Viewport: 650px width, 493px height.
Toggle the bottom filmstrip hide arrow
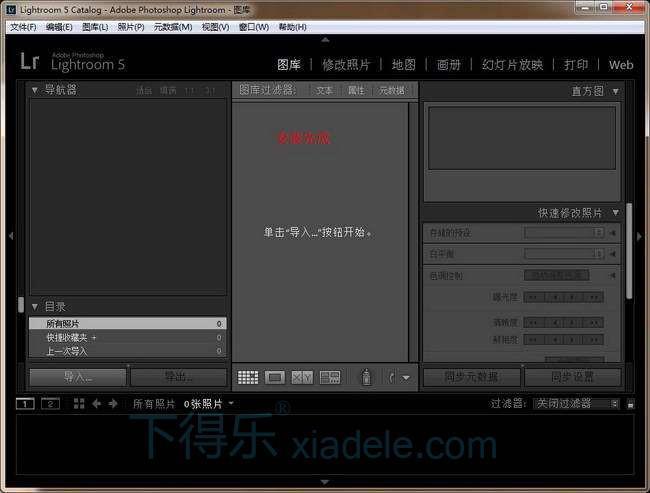(x=325, y=482)
